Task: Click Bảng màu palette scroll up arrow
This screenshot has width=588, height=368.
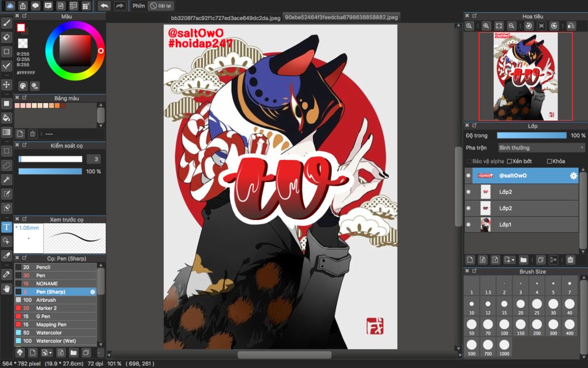Action: [100, 105]
